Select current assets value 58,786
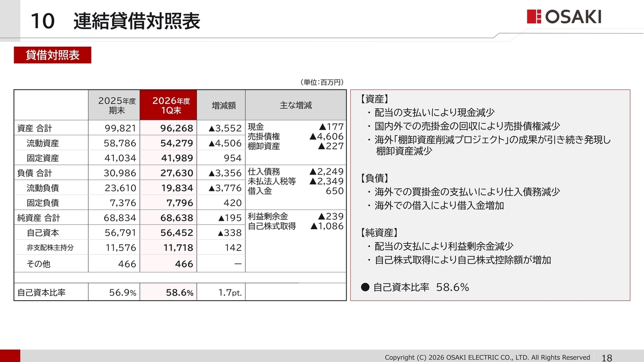 [x=120, y=143]
